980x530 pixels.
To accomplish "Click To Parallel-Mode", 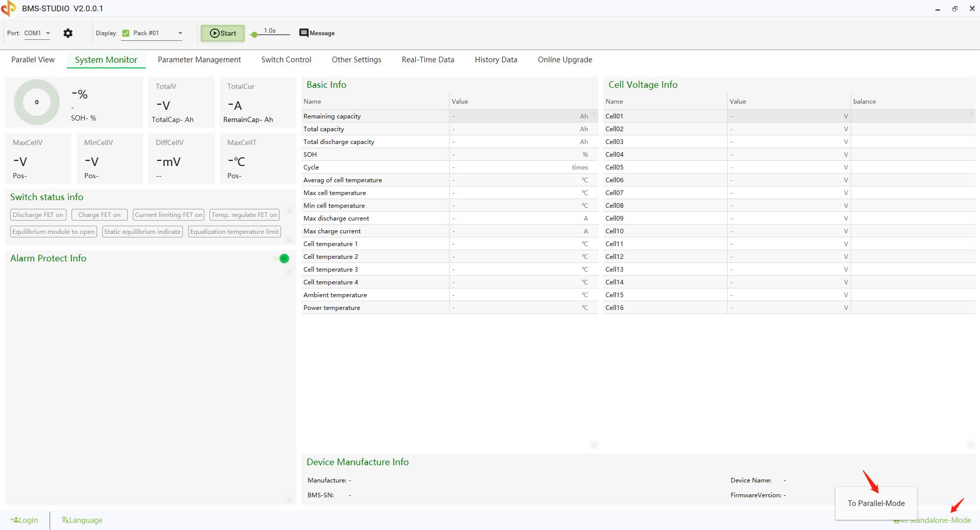I will 875,503.
